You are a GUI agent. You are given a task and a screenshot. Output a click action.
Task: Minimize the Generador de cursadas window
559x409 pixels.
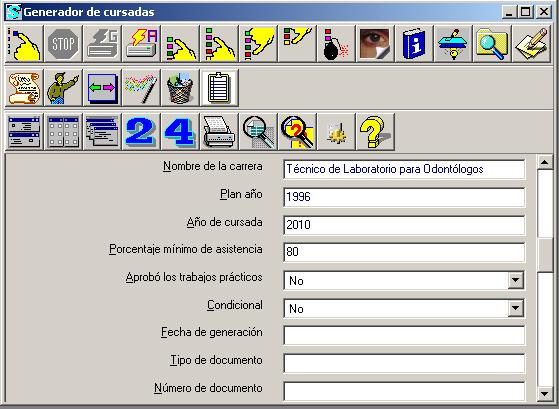(509, 12)
